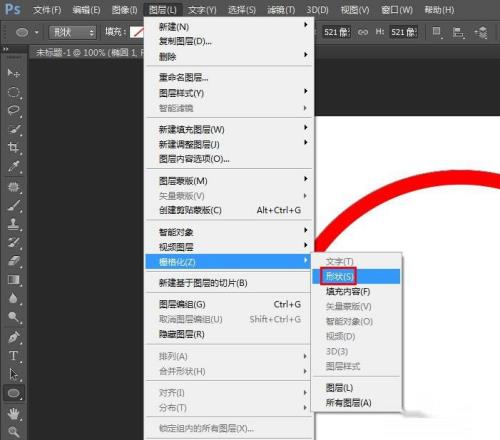Select the Lasso tool

[x=13, y=110]
